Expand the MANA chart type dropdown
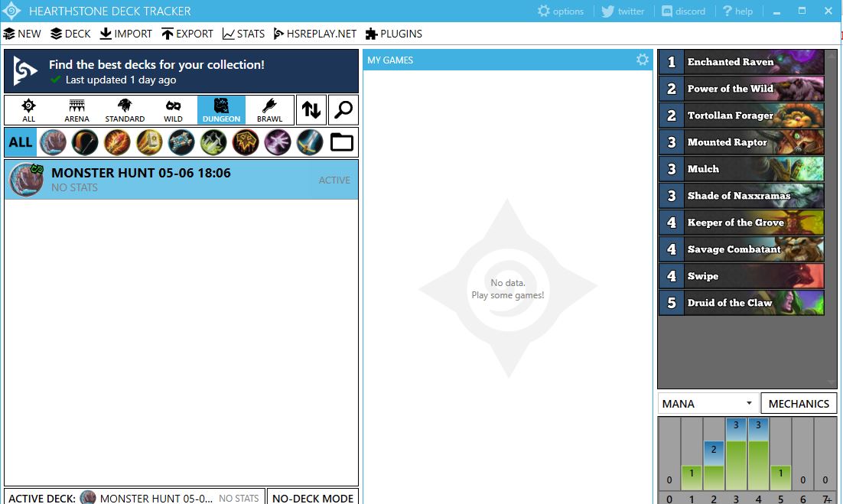The image size is (843, 504). (708, 404)
